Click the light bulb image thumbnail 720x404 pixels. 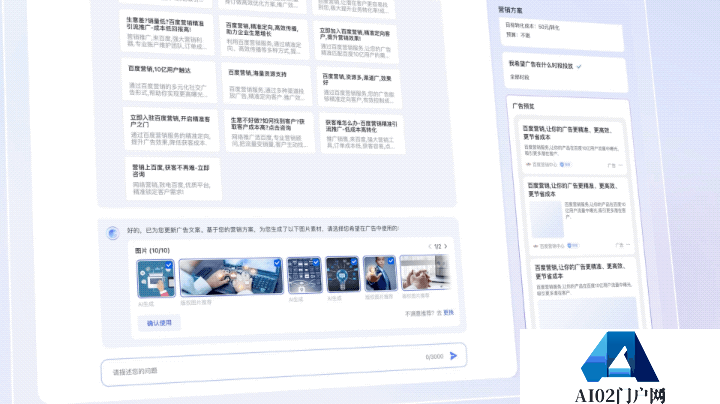click(343, 275)
